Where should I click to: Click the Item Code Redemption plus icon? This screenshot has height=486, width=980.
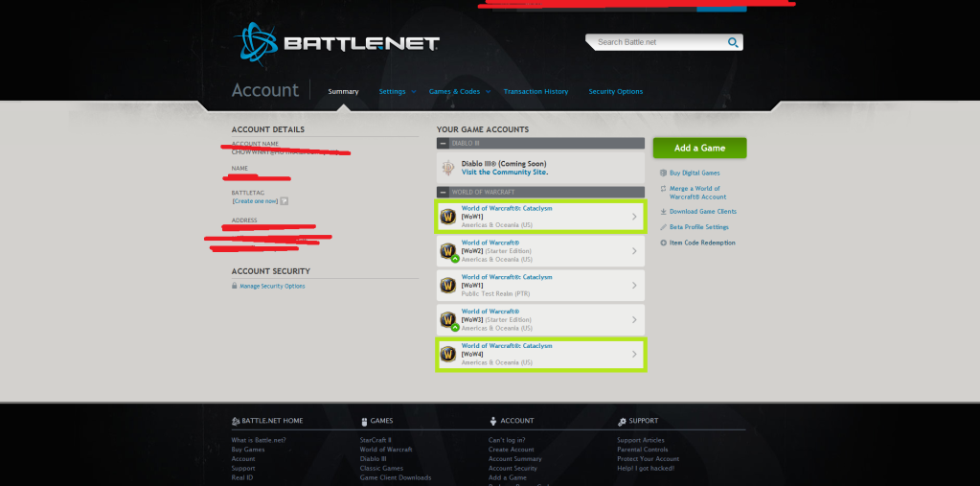tap(663, 243)
